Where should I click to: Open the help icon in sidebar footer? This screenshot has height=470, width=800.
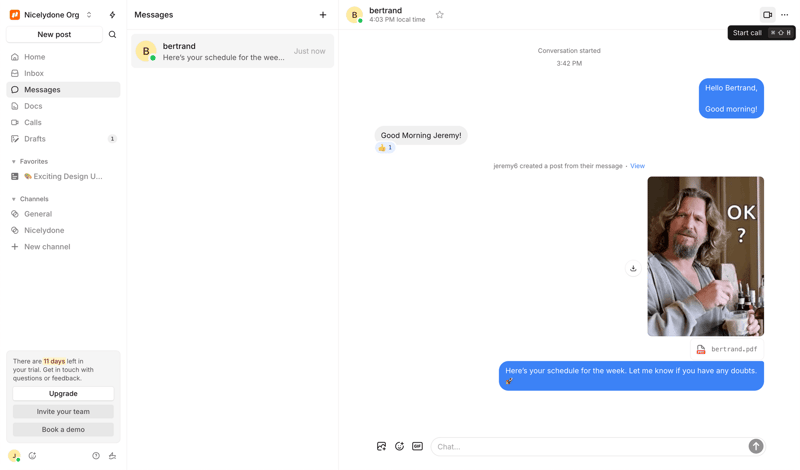96,456
